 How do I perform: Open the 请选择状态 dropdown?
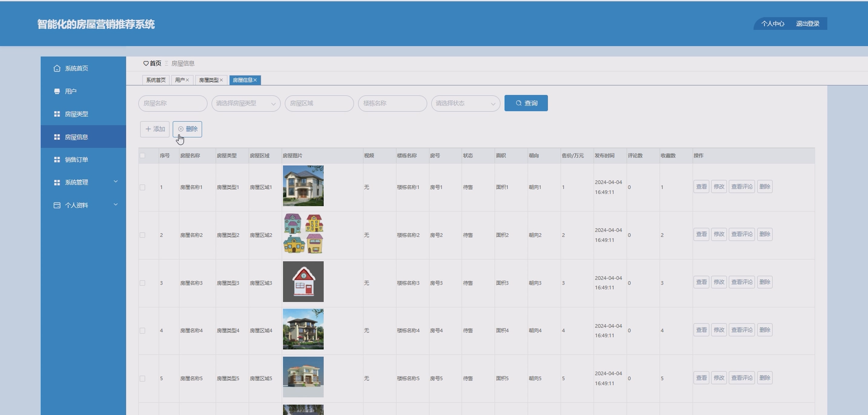coord(466,103)
